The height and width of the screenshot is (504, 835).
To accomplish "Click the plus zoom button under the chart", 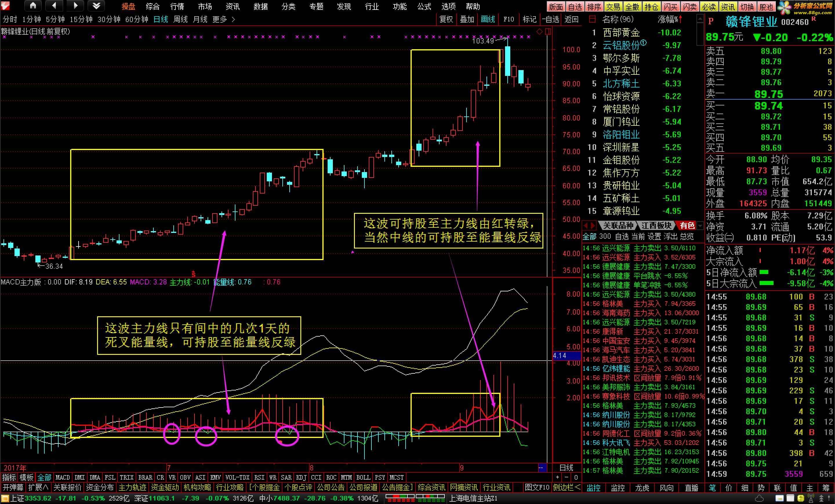I will click(x=558, y=477).
